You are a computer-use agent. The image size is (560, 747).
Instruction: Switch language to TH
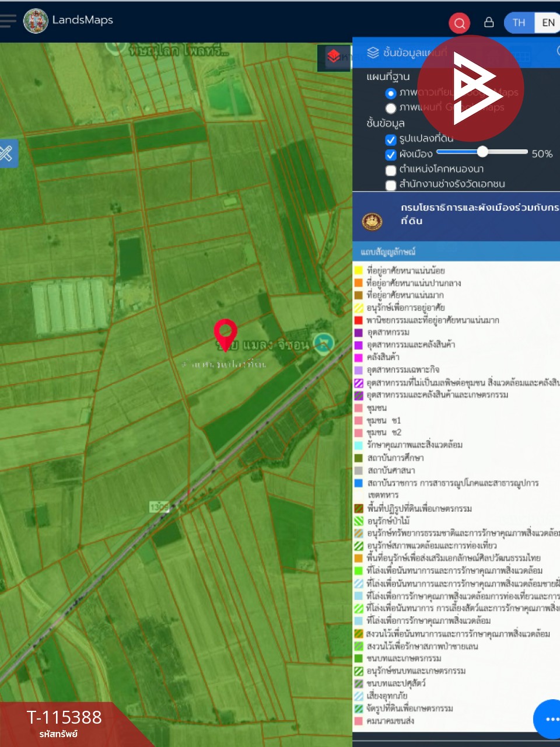click(519, 23)
